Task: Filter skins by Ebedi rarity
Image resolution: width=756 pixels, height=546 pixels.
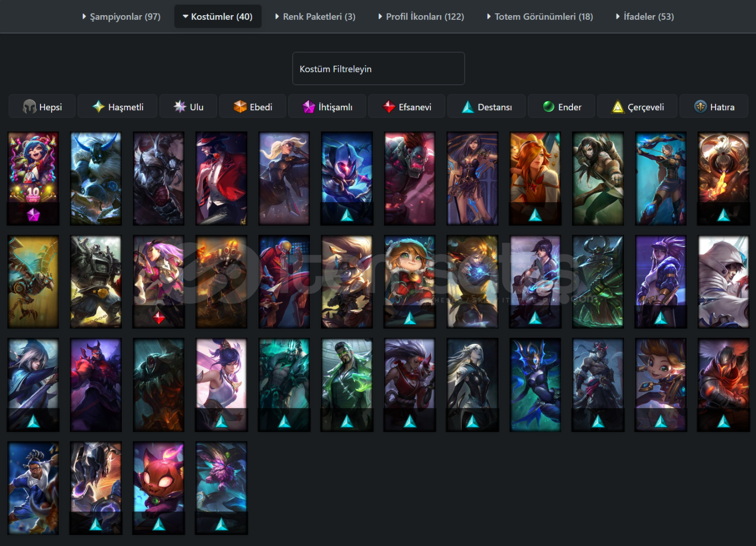Action: tap(252, 107)
